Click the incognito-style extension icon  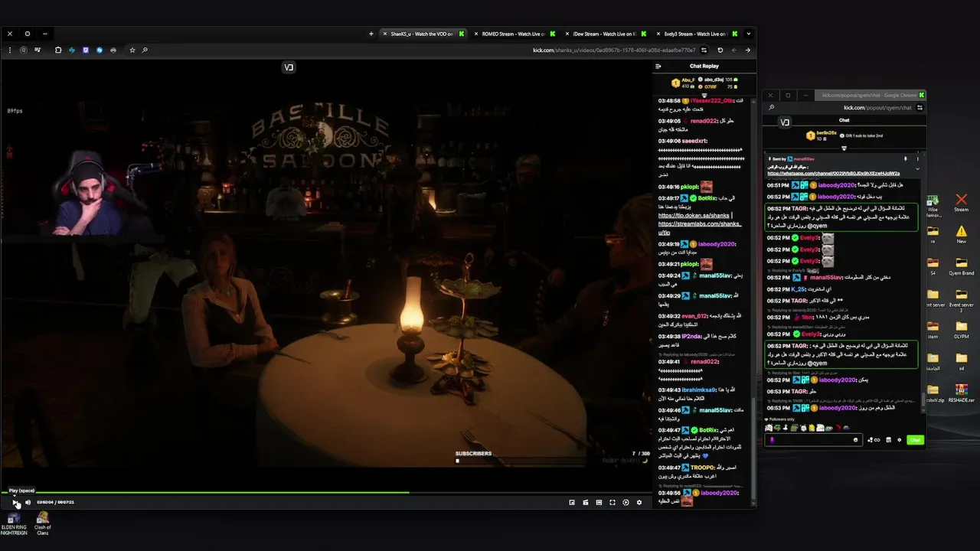point(113,51)
